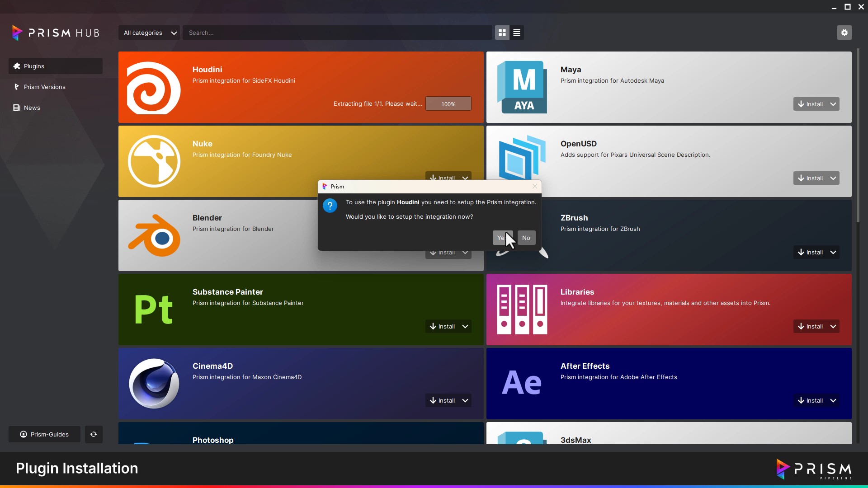Expand Libraries install options arrow

(833, 326)
